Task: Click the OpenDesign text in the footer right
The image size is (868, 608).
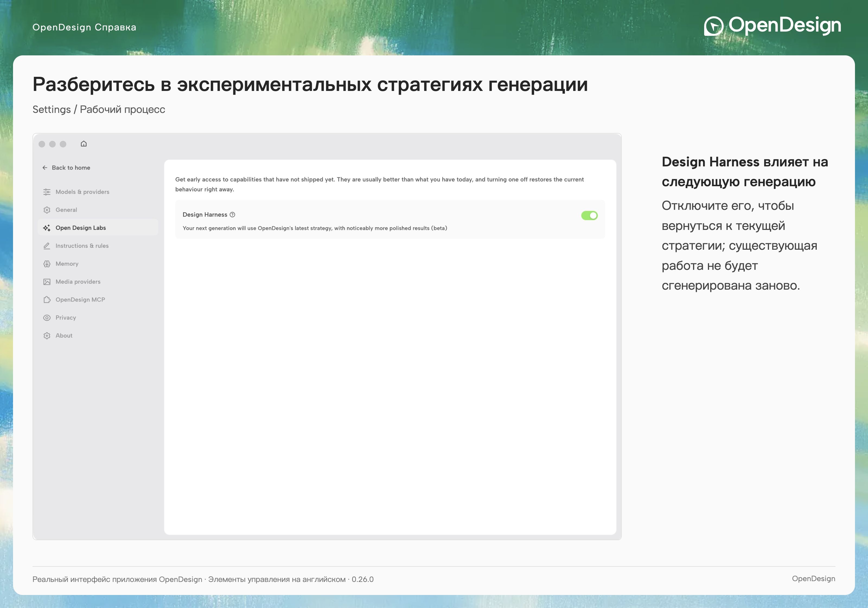Action: (x=813, y=578)
